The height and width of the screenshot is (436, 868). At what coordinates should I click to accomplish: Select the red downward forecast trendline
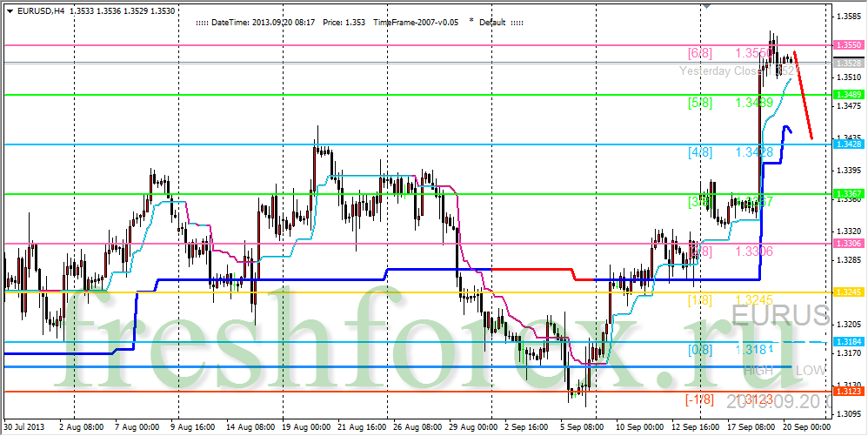click(804, 95)
